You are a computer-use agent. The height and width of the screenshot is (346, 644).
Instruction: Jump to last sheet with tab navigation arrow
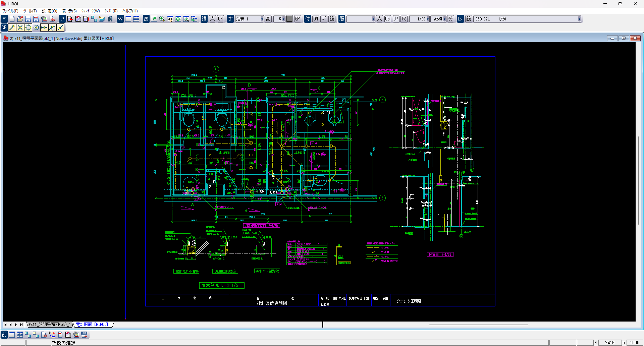point(21,325)
